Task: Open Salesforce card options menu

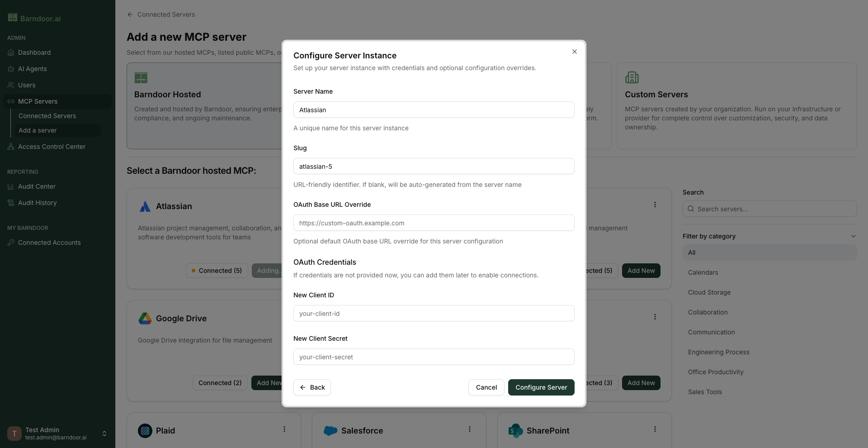Action: pos(470,429)
